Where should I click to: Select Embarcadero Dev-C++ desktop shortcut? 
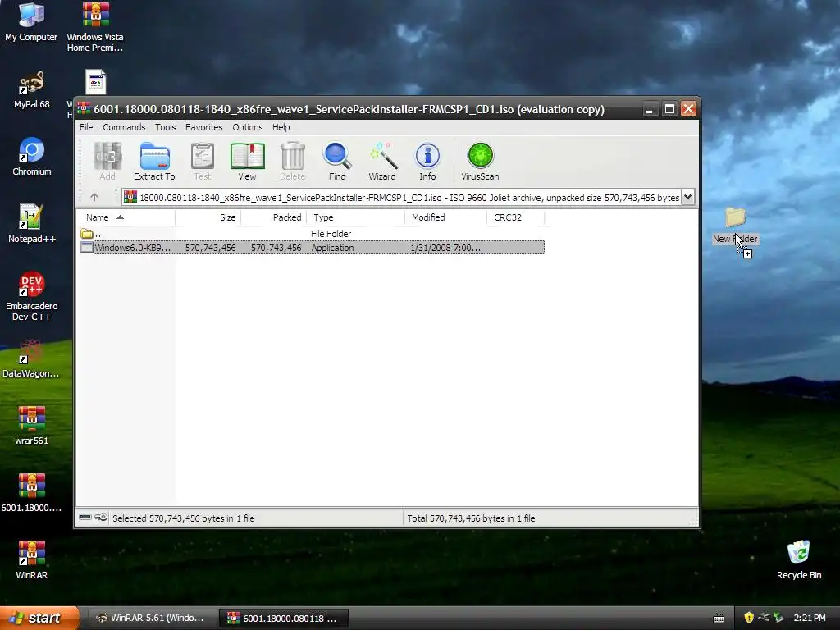(32, 296)
